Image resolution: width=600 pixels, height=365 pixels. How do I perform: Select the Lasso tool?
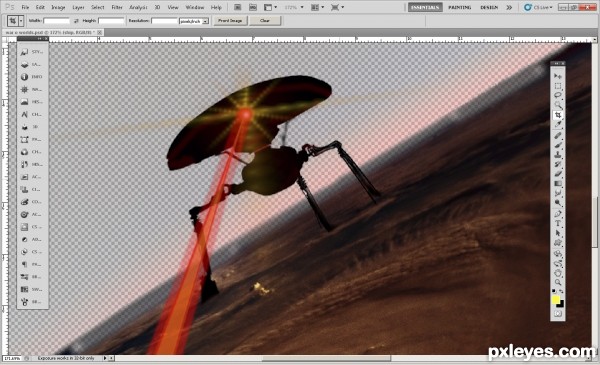click(558, 95)
